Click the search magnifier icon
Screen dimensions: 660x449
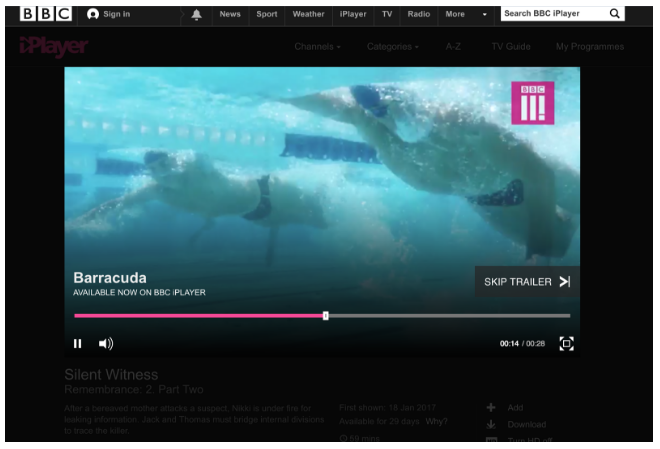[x=615, y=13]
